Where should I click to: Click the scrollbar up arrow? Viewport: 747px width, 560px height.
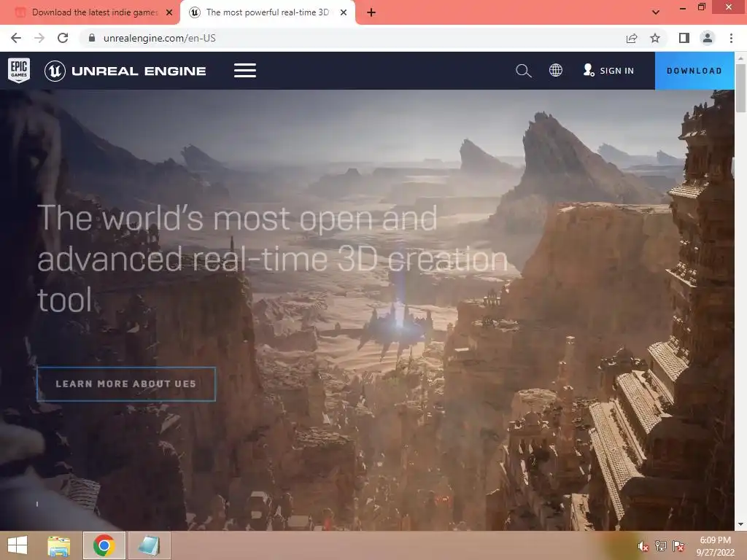point(740,58)
